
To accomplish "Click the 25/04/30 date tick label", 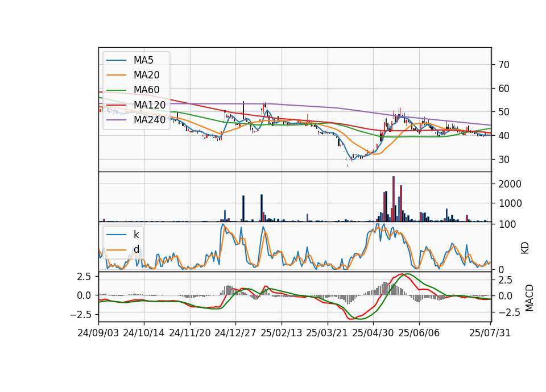I will coord(373,333).
